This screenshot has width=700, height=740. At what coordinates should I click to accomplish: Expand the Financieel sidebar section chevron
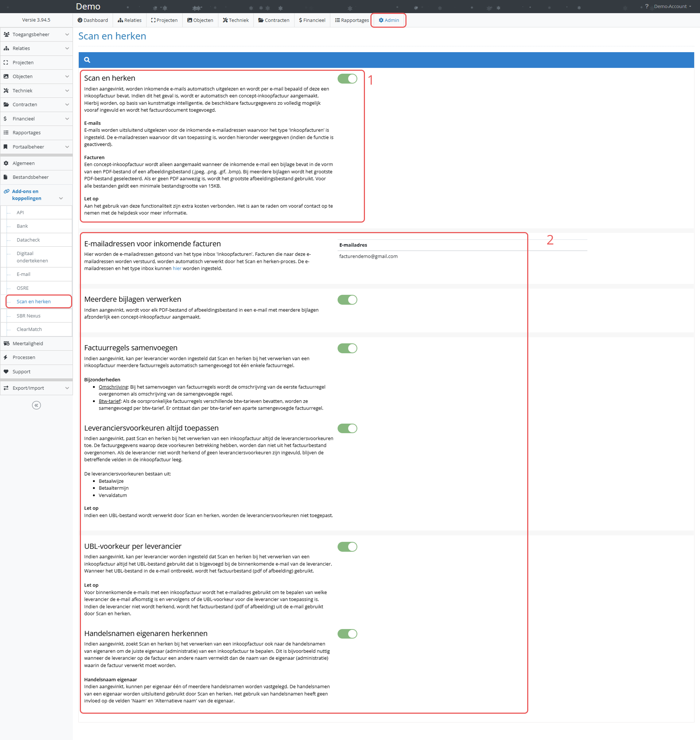click(67, 119)
